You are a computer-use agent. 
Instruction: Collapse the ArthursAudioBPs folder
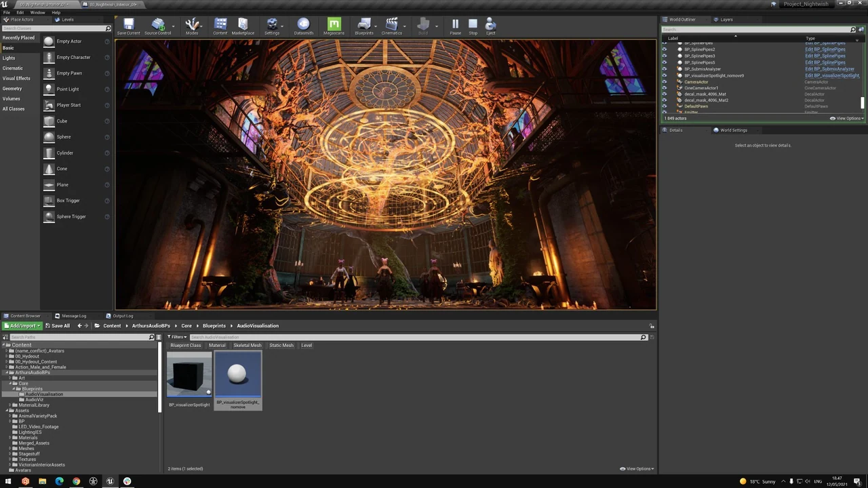(6, 373)
